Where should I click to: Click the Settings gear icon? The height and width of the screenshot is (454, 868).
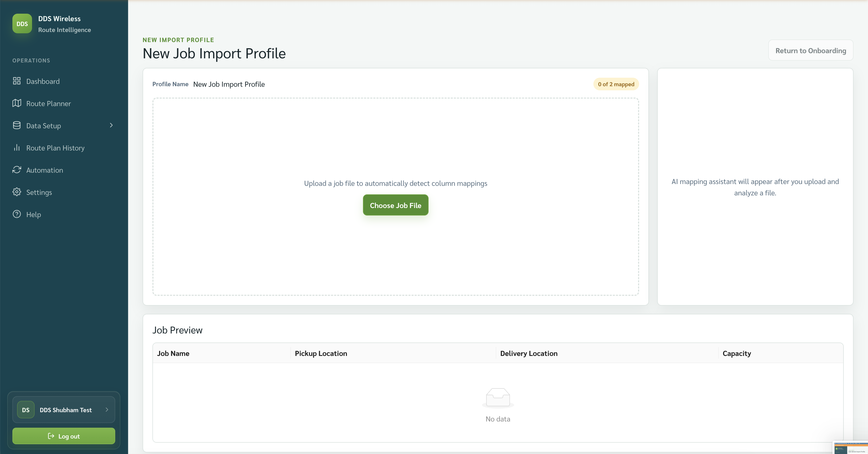tap(17, 192)
